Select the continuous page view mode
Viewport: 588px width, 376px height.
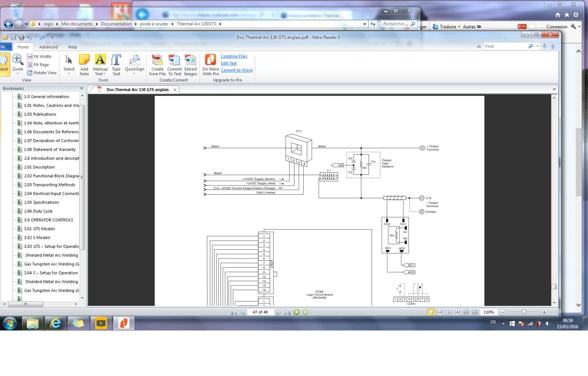(440, 312)
